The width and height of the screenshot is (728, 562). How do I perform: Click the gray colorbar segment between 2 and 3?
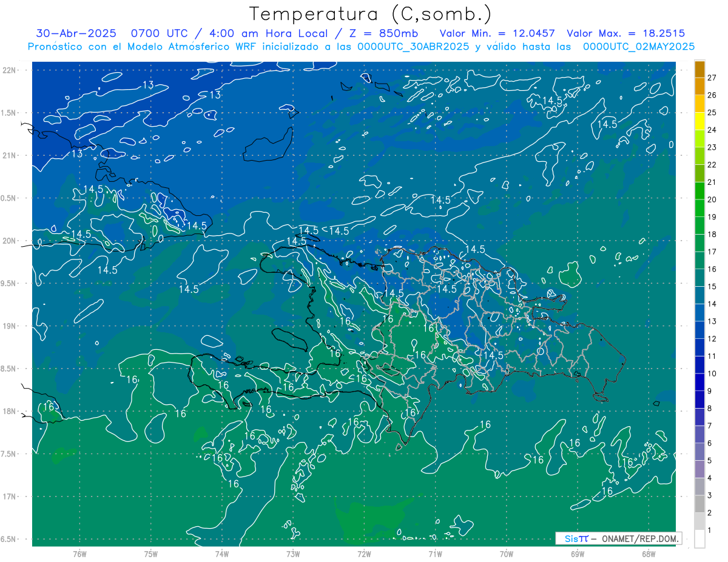coord(699,504)
